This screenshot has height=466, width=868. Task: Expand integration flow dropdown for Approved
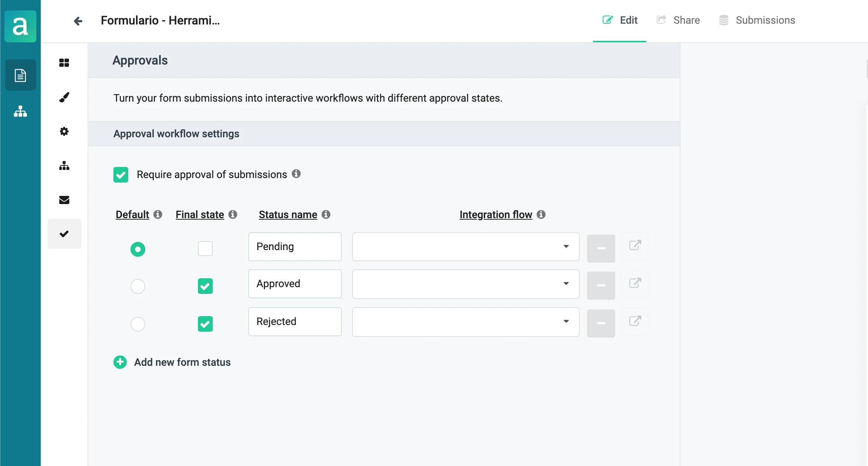(x=466, y=284)
